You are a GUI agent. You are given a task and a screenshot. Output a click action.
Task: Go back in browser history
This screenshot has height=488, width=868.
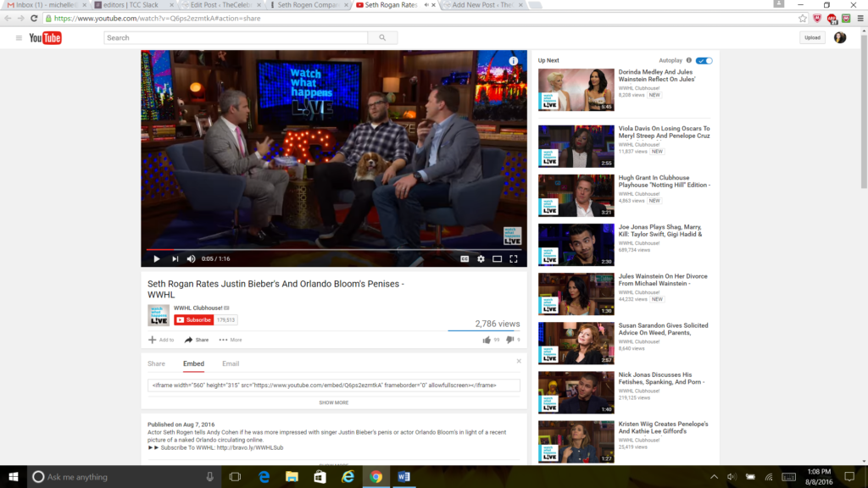[8, 19]
